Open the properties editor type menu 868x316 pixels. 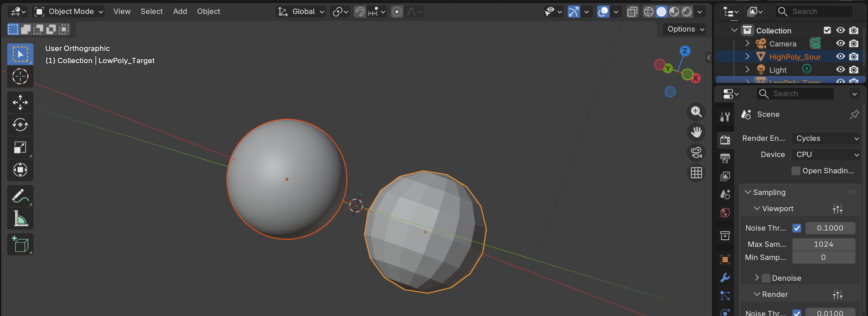coord(730,94)
